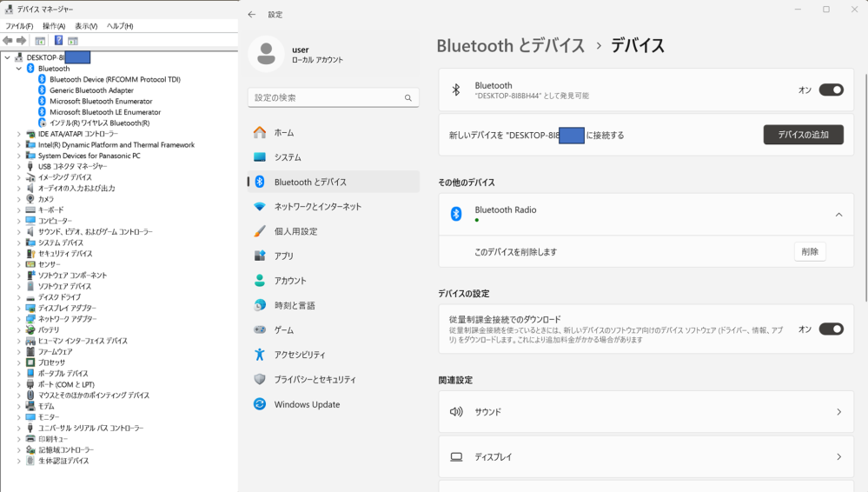Open the 表示(V) menu in Device Manager
The width and height of the screenshot is (868, 492).
click(x=86, y=26)
